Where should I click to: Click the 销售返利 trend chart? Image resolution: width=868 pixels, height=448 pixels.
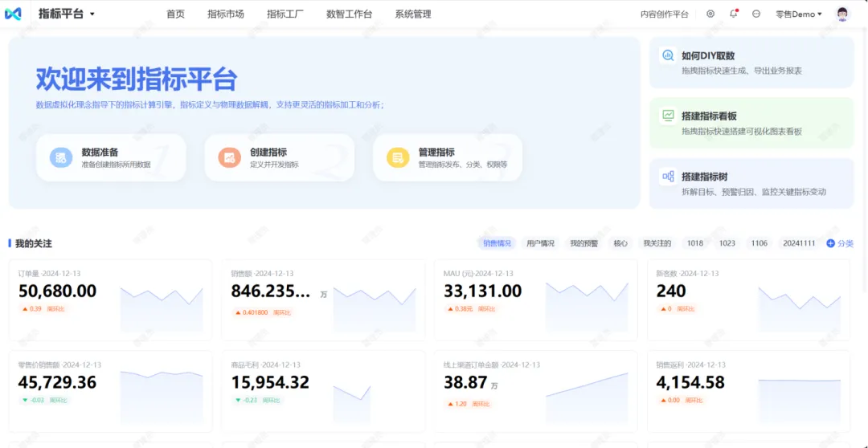click(x=800, y=401)
